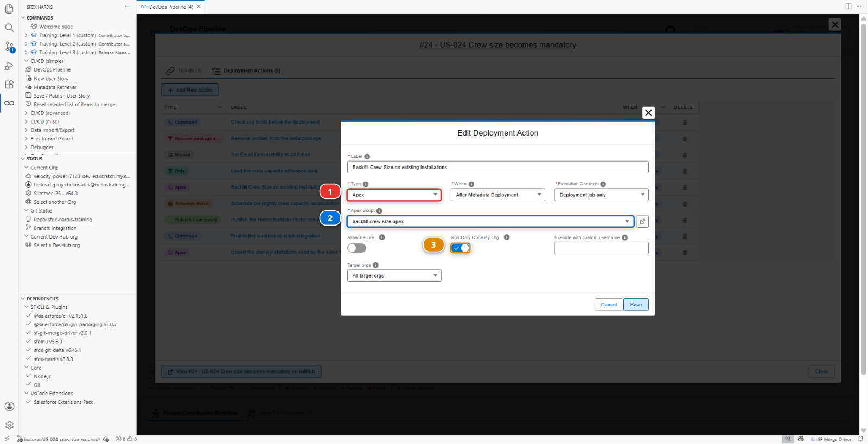The image size is (868, 444).
Task: Open the Run and Debug view
Action: [x=9, y=66]
